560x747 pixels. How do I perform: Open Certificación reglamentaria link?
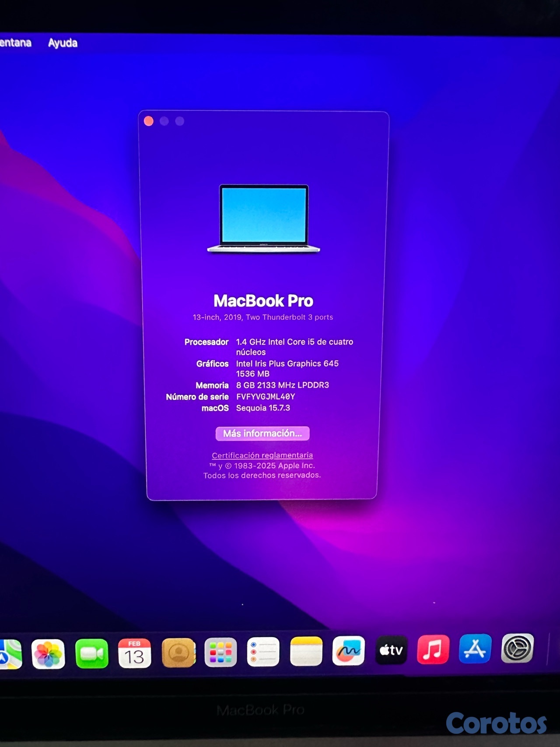click(262, 455)
